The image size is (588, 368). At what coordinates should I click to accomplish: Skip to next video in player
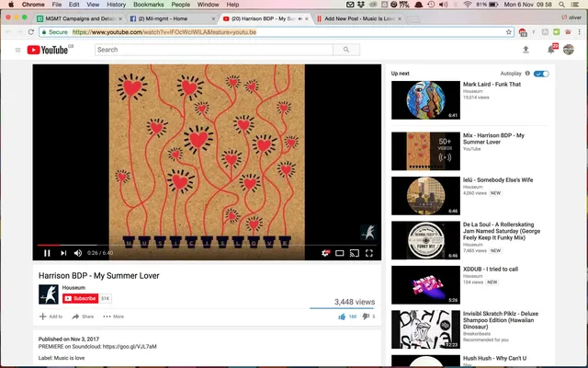point(63,253)
